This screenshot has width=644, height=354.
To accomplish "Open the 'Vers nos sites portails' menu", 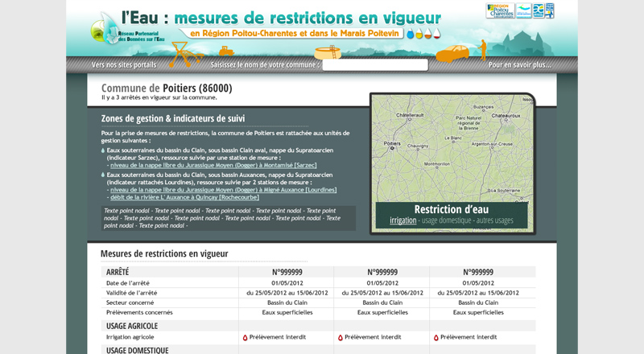I will (x=124, y=65).
